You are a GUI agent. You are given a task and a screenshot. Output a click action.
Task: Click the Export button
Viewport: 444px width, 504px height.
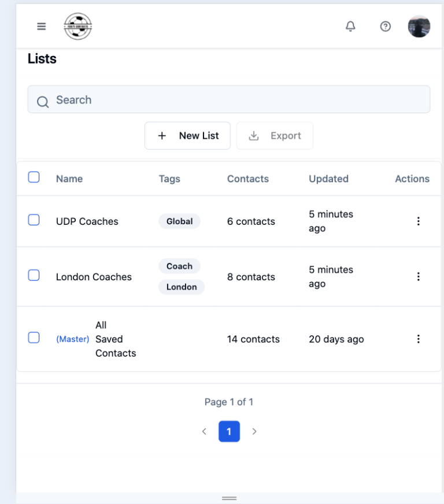[275, 135]
